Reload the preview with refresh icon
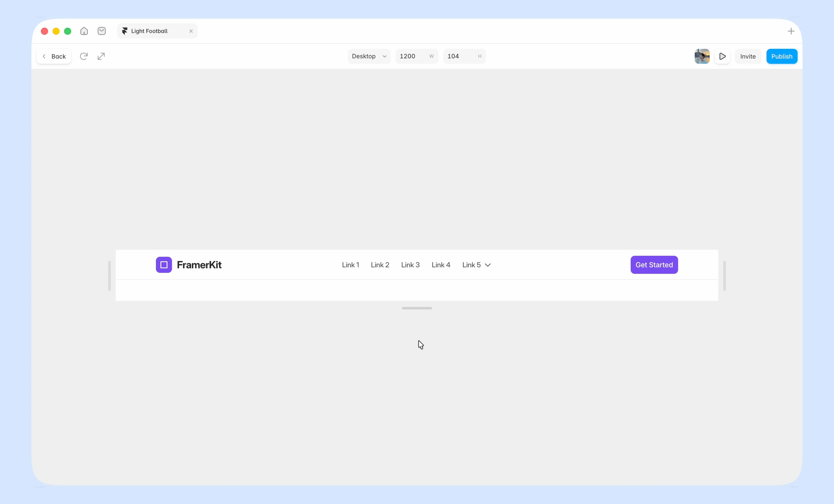The height and width of the screenshot is (504, 834). tap(84, 56)
